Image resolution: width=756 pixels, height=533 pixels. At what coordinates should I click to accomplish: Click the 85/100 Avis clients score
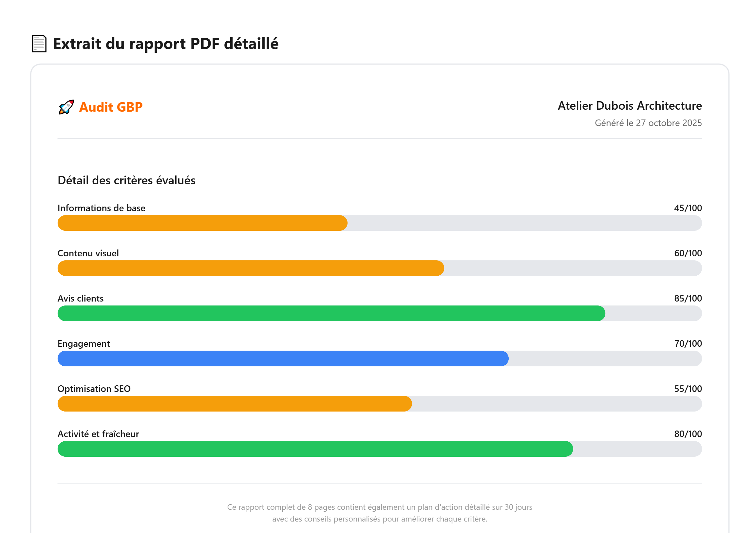(x=688, y=298)
